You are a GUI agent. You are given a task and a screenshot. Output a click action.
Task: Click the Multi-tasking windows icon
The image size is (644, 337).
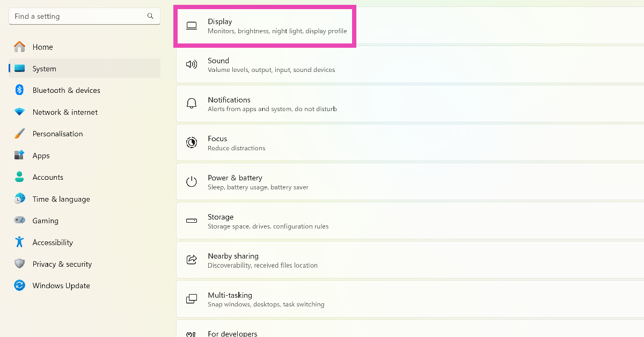pos(192,299)
